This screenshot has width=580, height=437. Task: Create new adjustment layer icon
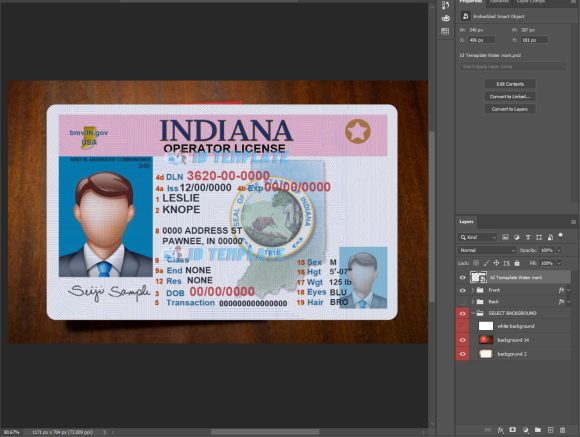click(525, 430)
